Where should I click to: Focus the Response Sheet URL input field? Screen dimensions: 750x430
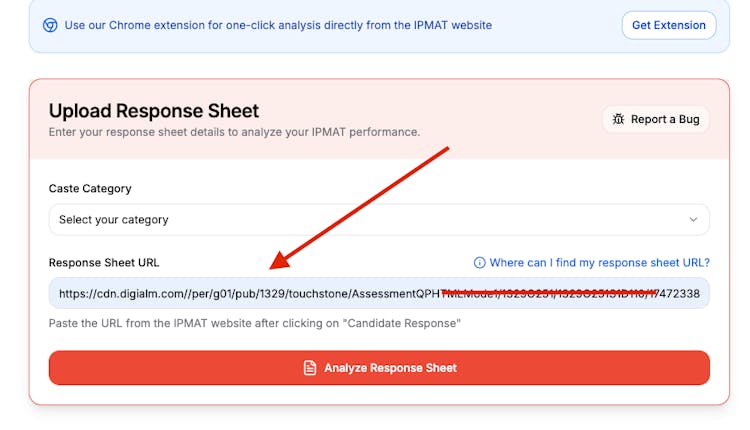click(x=378, y=293)
